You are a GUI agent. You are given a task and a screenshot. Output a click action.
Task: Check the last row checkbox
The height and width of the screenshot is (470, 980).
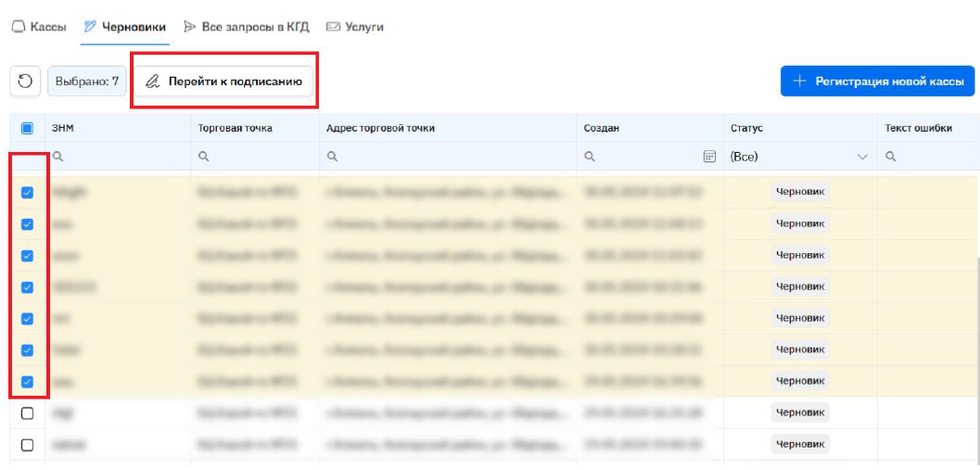coord(27,445)
